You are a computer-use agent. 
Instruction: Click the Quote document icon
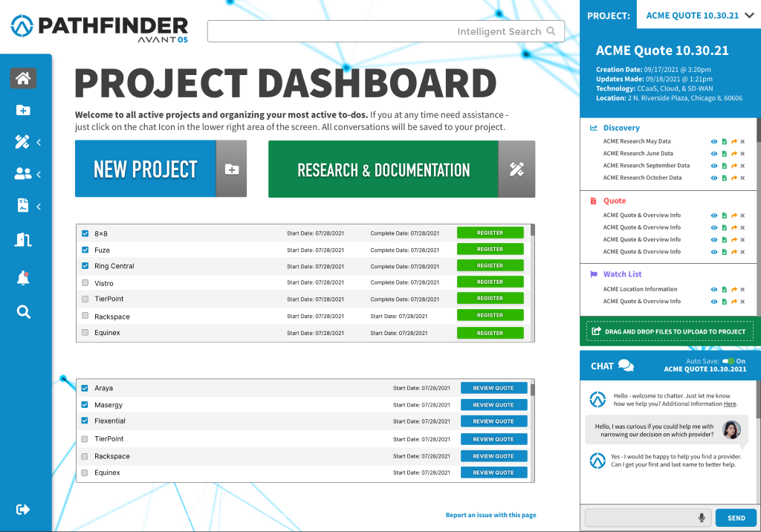593,201
